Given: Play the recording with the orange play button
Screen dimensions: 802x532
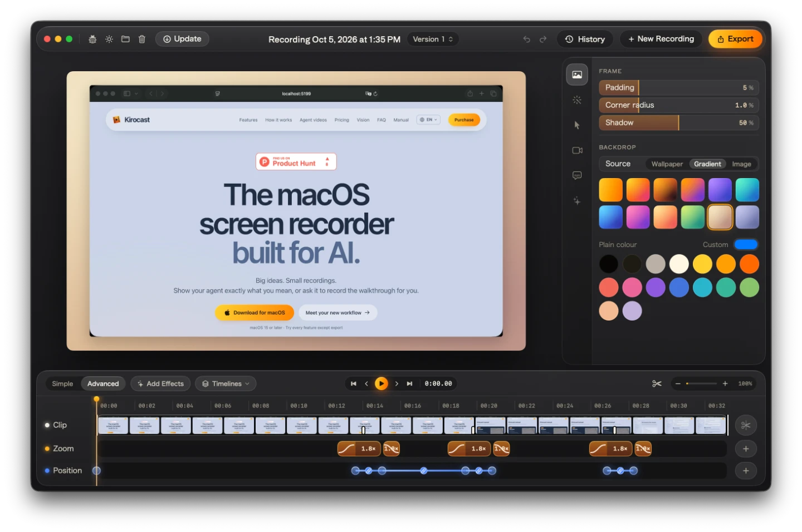Looking at the screenshot, I should (381, 383).
